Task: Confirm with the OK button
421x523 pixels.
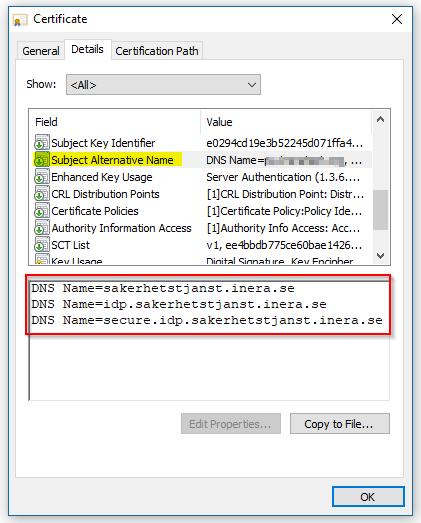Action: (x=368, y=497)
